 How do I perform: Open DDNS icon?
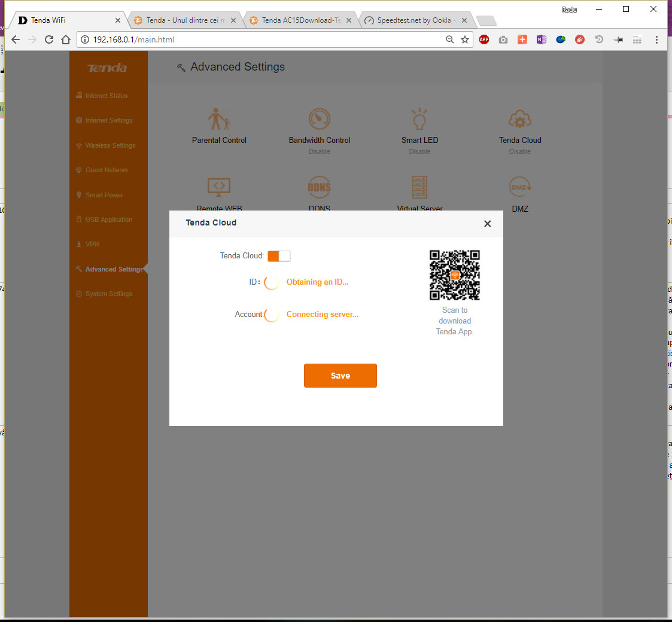click(320, 187)
